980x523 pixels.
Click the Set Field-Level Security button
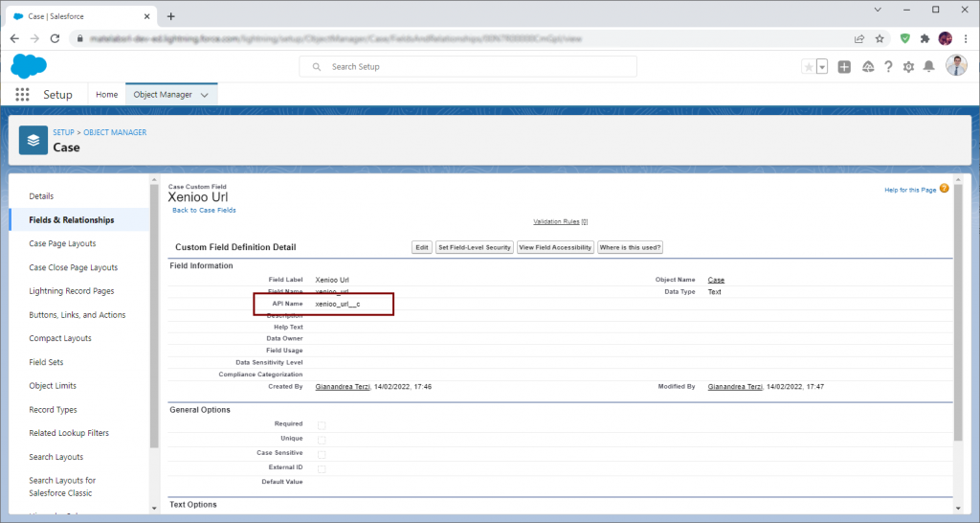tap(474, 247)
